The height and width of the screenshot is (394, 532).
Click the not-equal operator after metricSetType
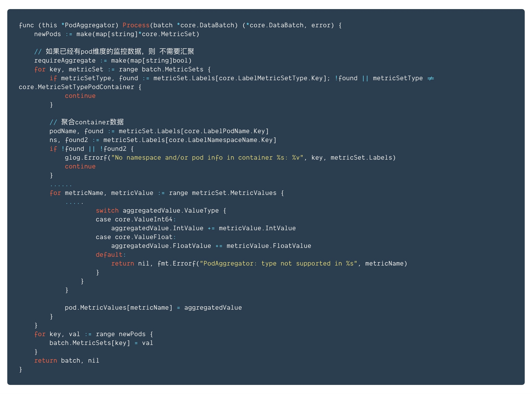pyautogui.click(x=430, y=78)
